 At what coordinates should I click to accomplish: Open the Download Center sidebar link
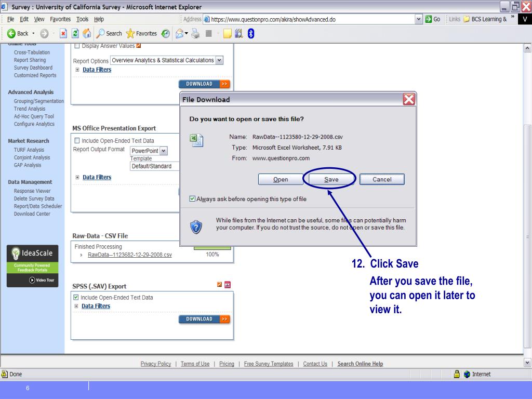32,214
